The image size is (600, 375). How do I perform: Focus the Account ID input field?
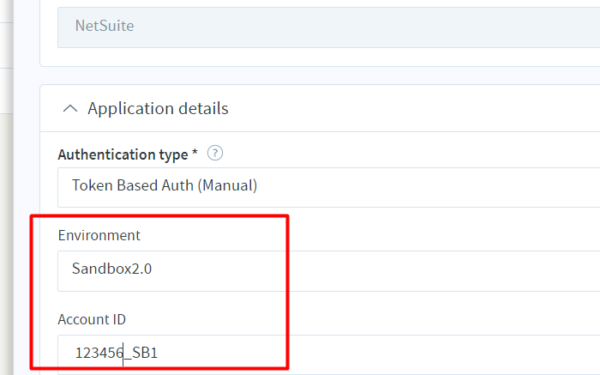[x=329, y=354]
